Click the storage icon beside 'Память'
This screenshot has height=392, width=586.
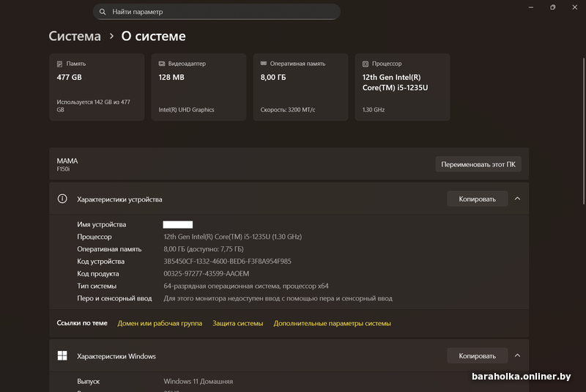point(59,64)
